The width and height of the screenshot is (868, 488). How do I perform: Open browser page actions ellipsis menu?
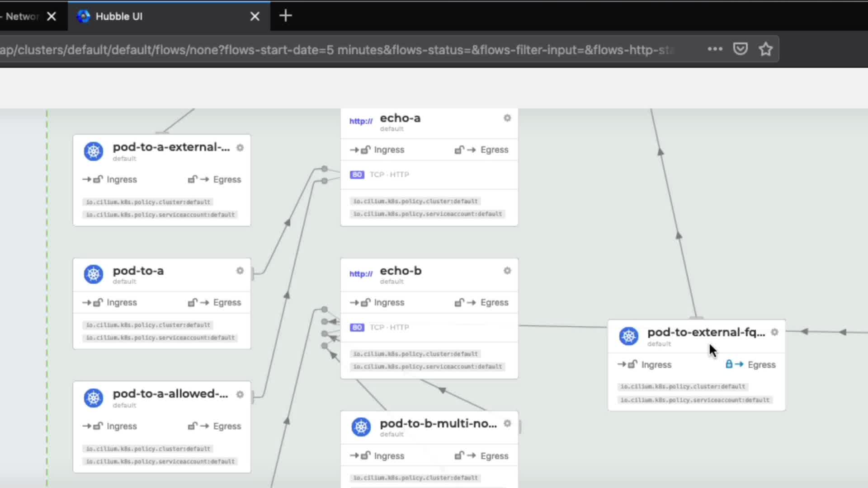coord(715,49)
